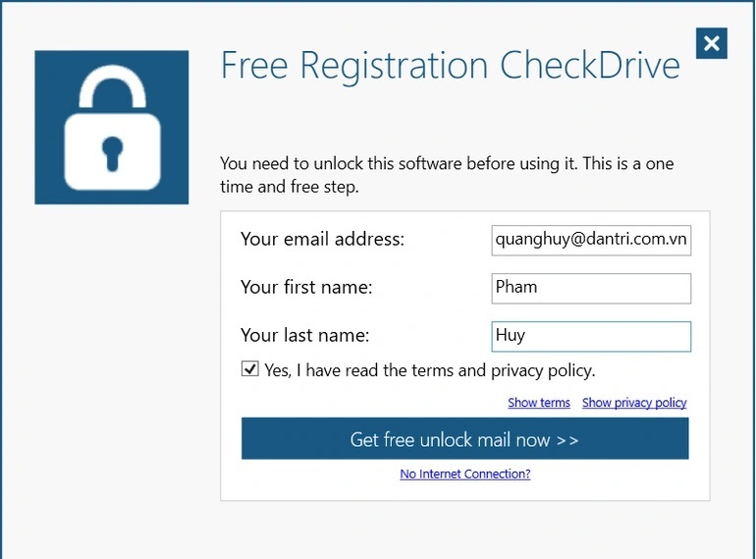Screen dimensions: 756x559
Task: Click the "Your first name:" label
Action: (306, 288)
